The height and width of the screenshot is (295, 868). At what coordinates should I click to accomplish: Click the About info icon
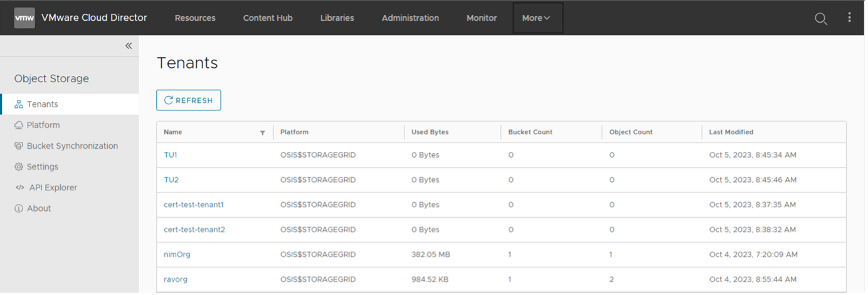[19, 208]
